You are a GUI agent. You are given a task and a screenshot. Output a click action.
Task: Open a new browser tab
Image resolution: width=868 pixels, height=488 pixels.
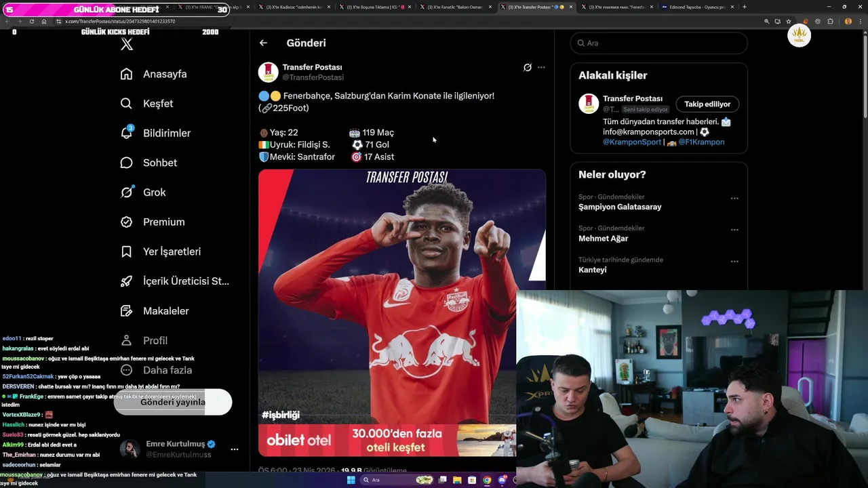(745, 7)
